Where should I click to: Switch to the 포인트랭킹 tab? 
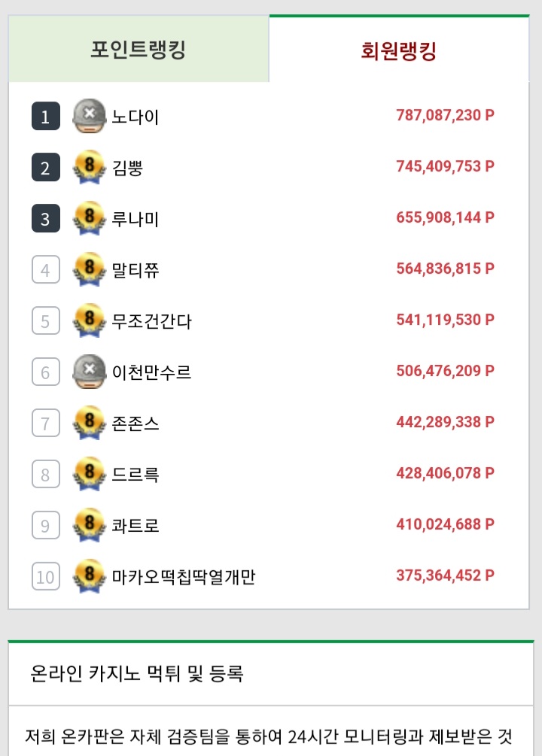click(x=139, y=49)
